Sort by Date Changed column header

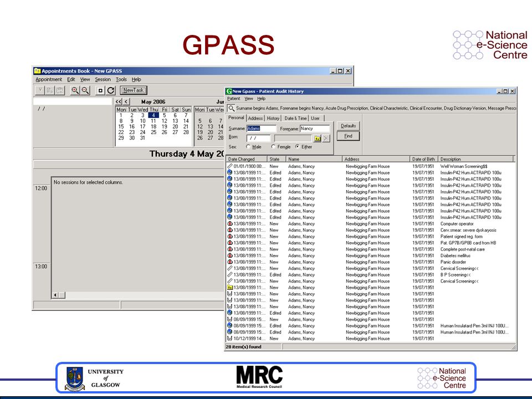246,159
